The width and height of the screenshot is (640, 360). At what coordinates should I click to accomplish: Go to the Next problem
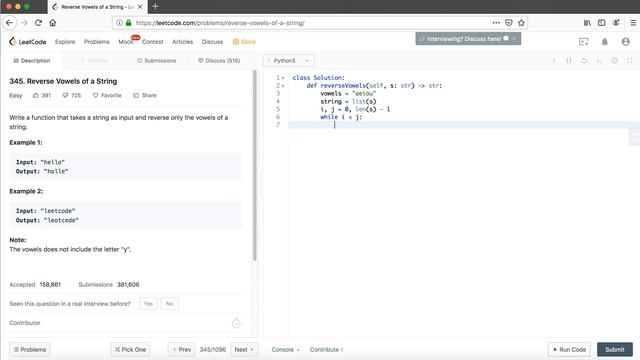[244, 349]
